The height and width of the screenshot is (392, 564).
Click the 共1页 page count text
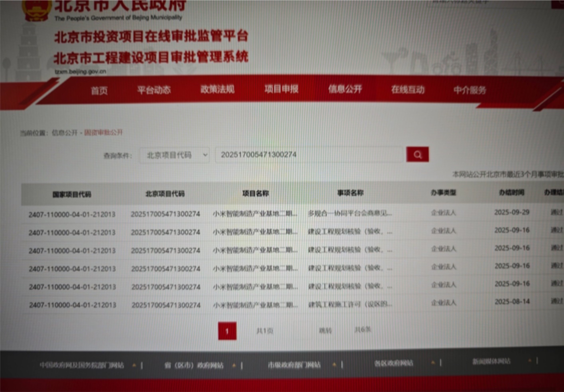(x=265, y=331)
